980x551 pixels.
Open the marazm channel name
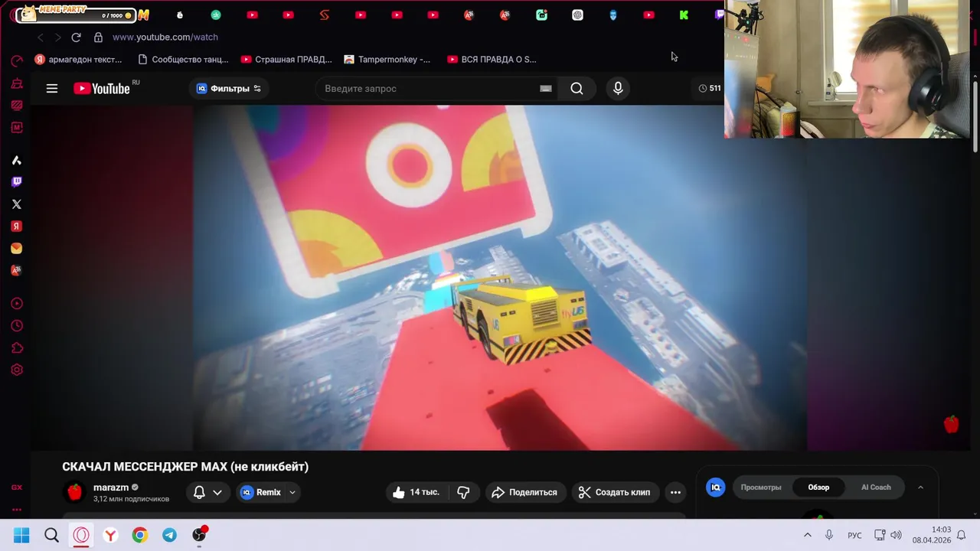(111, 487)
